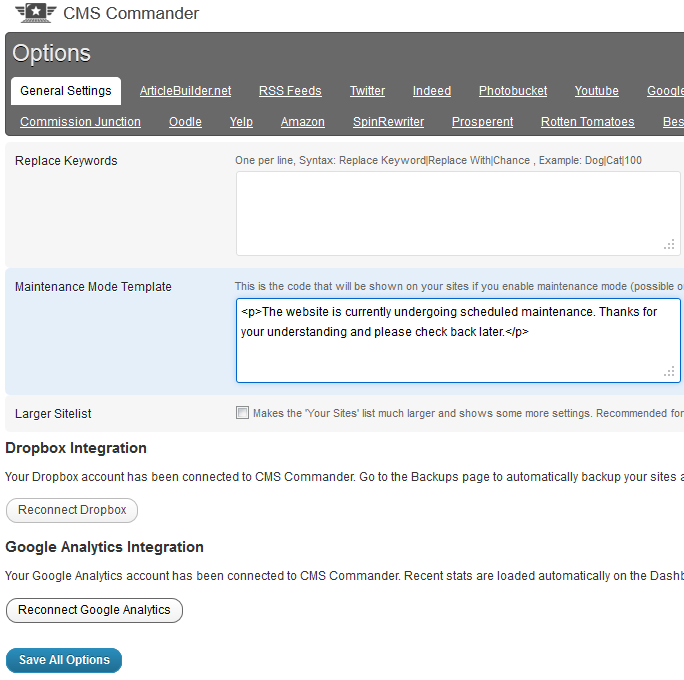Go to the Amazon tab
This screenshot has height=680, width=684.
303,122
